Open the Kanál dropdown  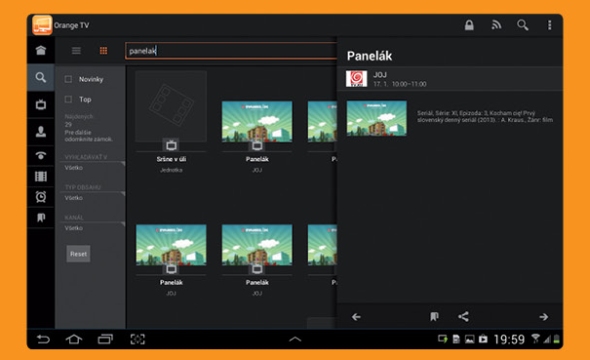pyautogui.click(x=93, y=228)
